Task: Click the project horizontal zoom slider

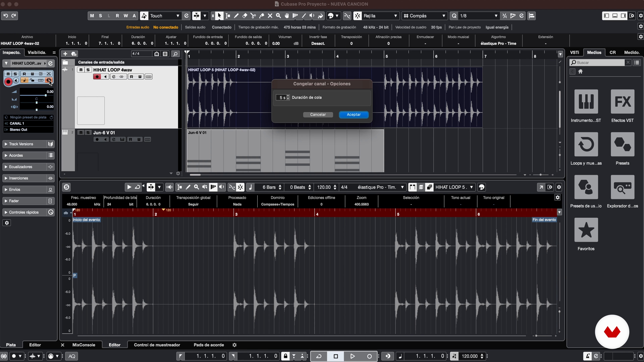Action: click(x=541, y=175)
